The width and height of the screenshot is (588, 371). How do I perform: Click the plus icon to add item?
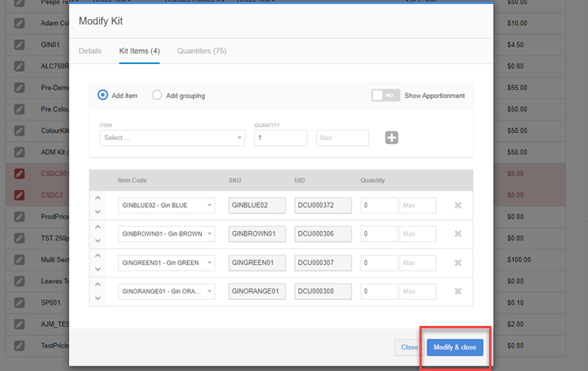(x=392, y=138)
